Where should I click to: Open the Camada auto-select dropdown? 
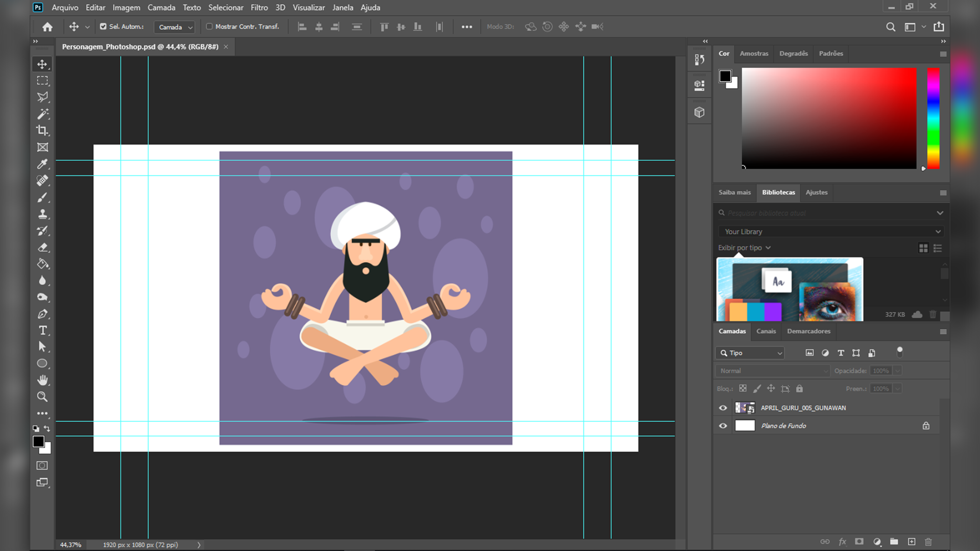point(175,27)
